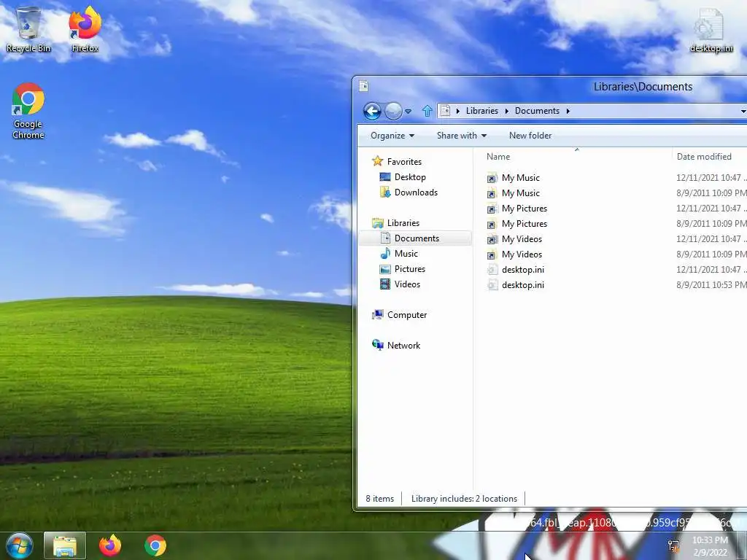Click the Explorer window title bar icon
The image size is (747, 560).
point(364,86)
